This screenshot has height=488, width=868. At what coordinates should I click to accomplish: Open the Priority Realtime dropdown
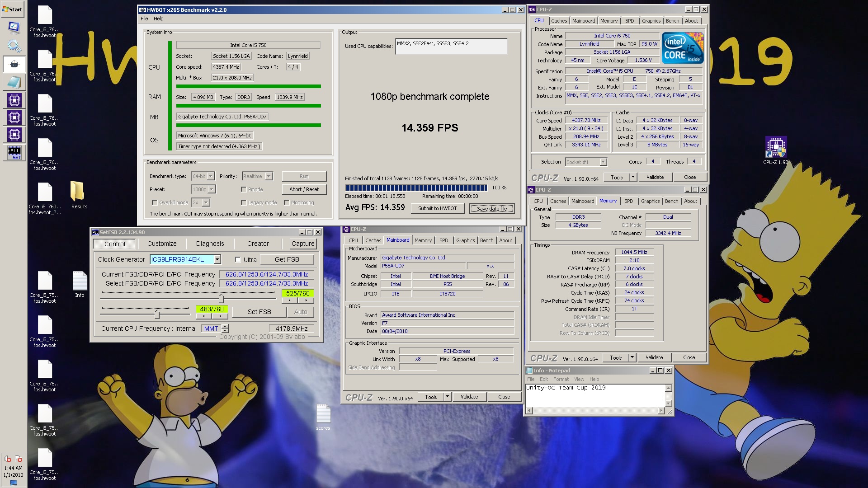(269, 176)
